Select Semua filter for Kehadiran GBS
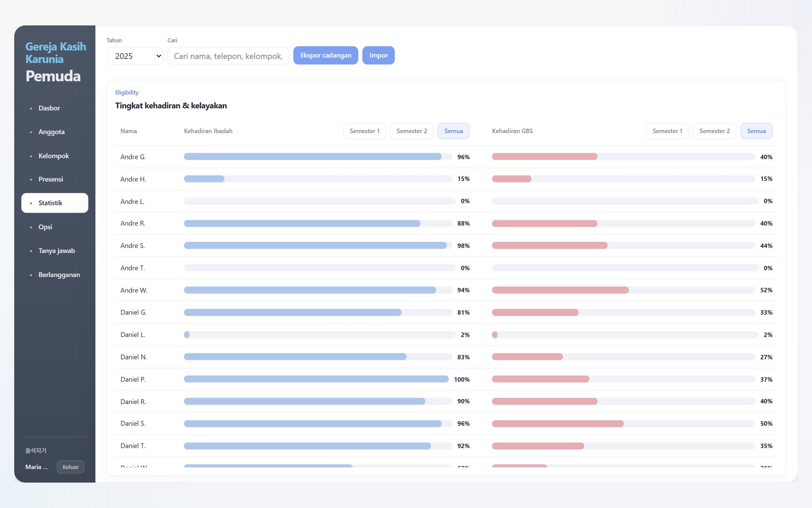812x508 pixels. point(756,131)
